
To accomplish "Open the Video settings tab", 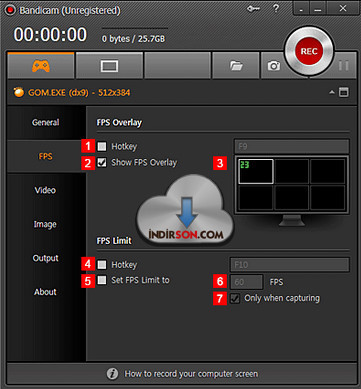I will click(x=45, y=190).
